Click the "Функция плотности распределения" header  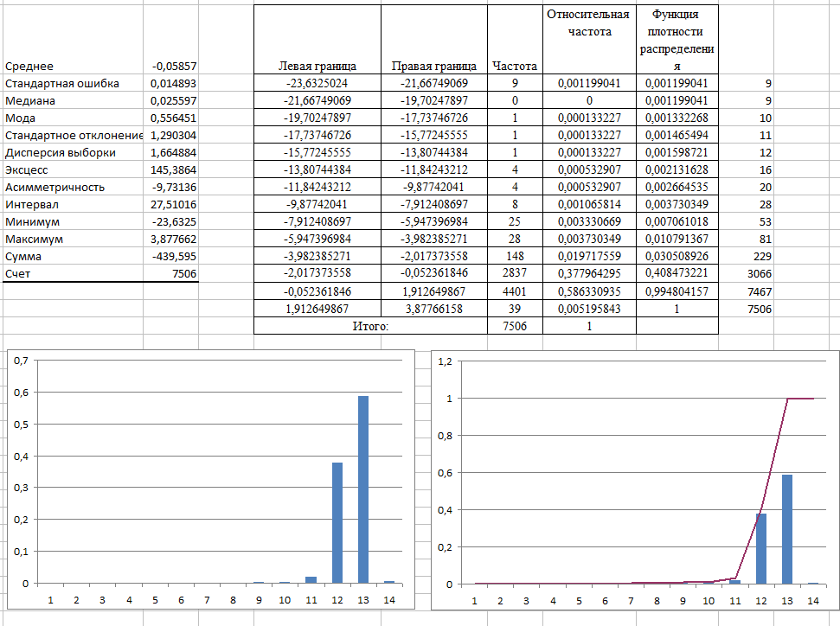click(x=676, y=40)
